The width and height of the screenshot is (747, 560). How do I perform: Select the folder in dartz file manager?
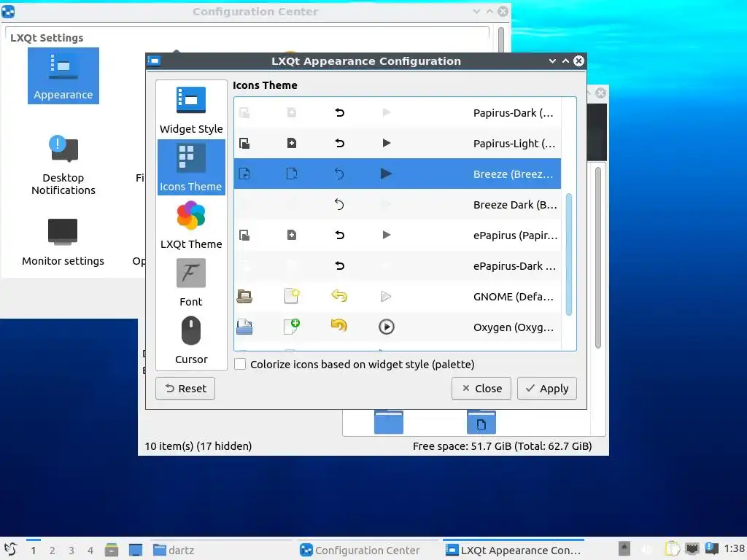(389, 422)
